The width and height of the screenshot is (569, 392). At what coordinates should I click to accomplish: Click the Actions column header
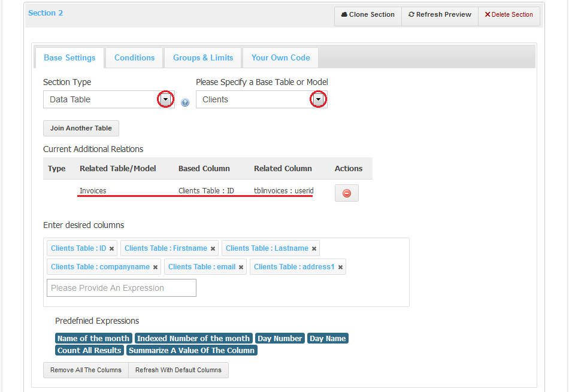[349, 169]
